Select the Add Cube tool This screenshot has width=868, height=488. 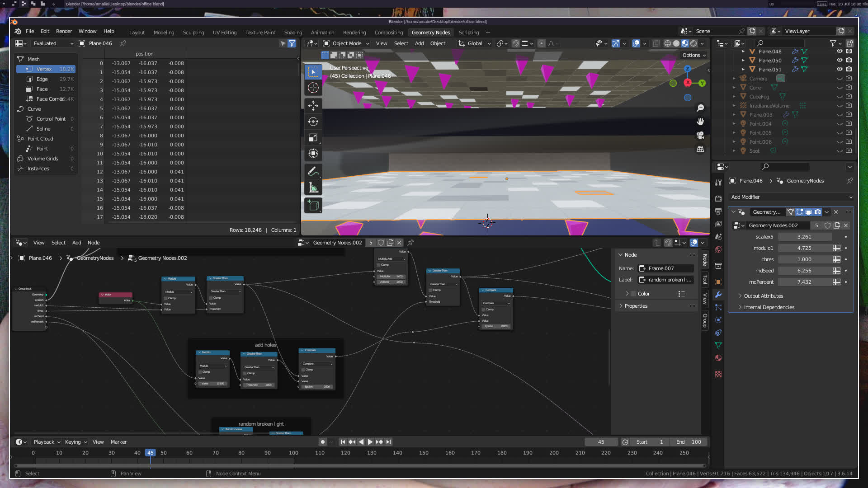tap(313, 206)
